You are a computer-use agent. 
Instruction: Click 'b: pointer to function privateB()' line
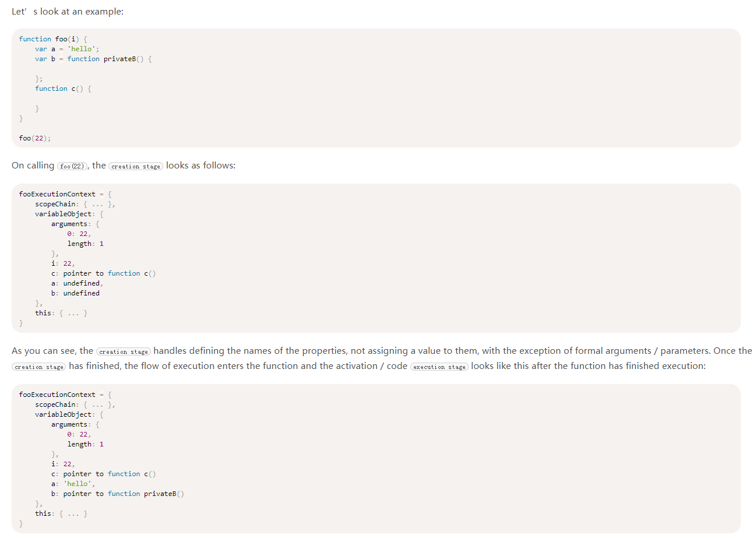[117, 494]
